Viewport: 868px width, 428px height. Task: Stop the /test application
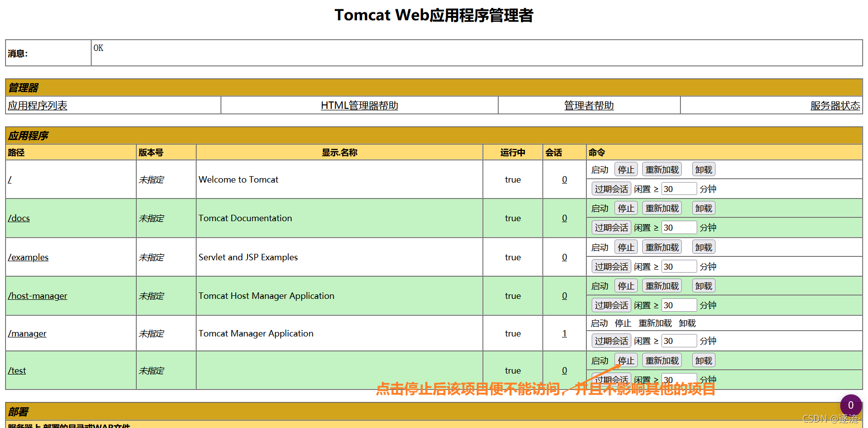pyautogui.click(x=626, y=361)
